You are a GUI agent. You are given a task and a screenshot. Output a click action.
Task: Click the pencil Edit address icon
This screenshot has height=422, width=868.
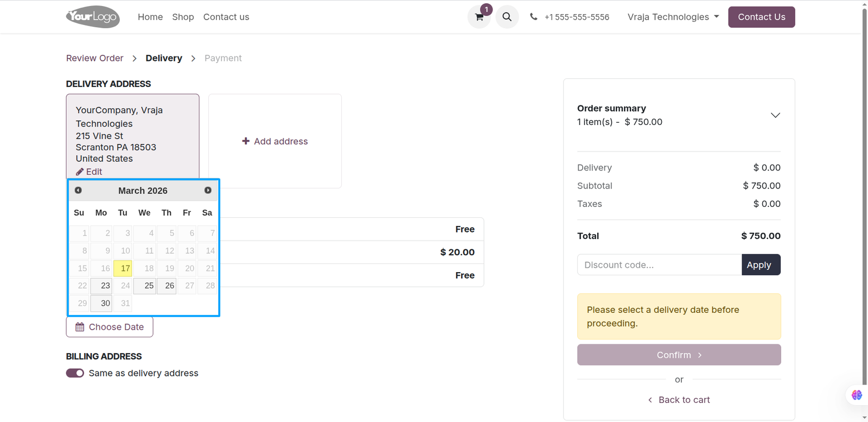80,172
